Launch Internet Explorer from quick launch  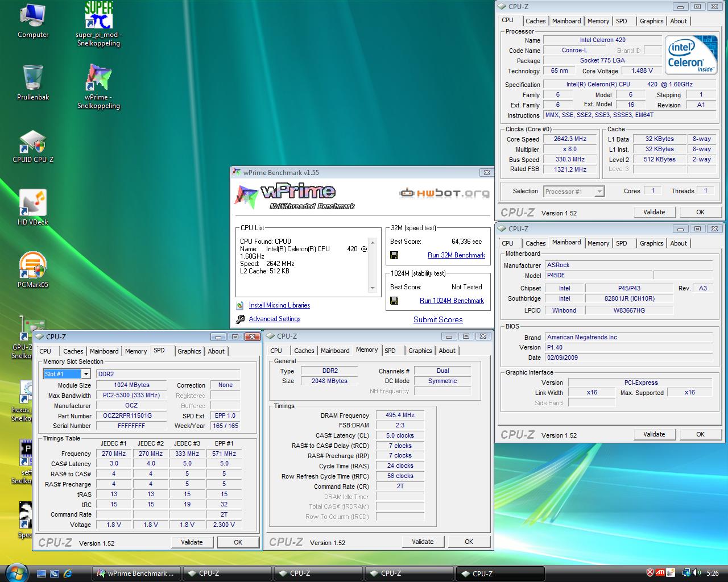coord(68,573)
